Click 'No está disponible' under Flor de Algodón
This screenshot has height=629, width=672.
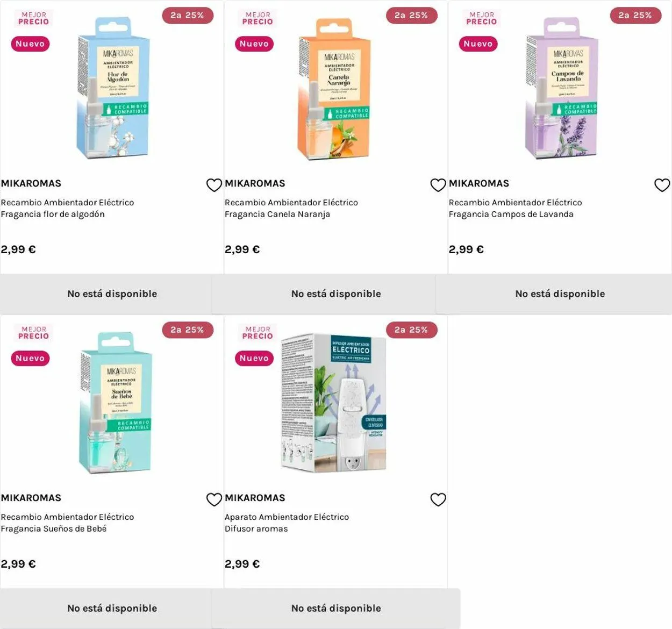(x=112, y=294)
